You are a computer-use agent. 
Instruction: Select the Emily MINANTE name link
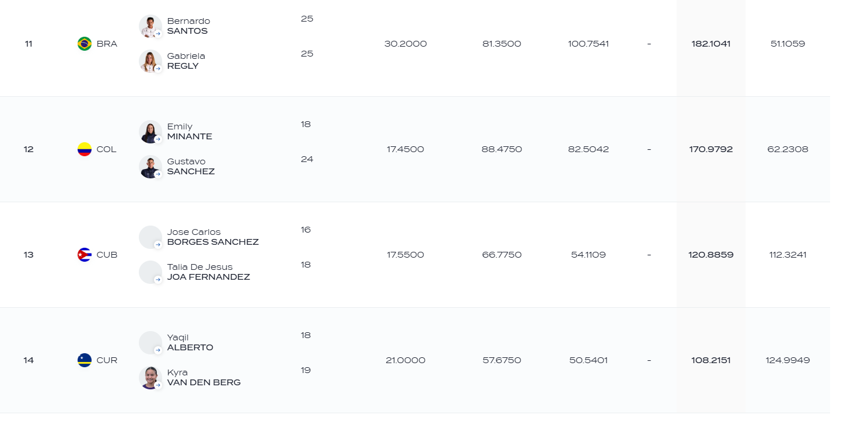pos(190,132)
